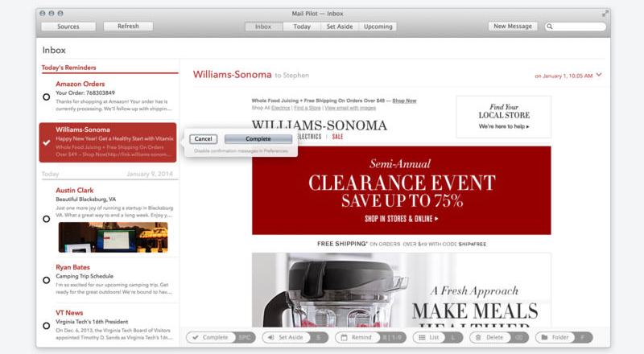Click the List icon in bottom toolbar

point(422,338)
